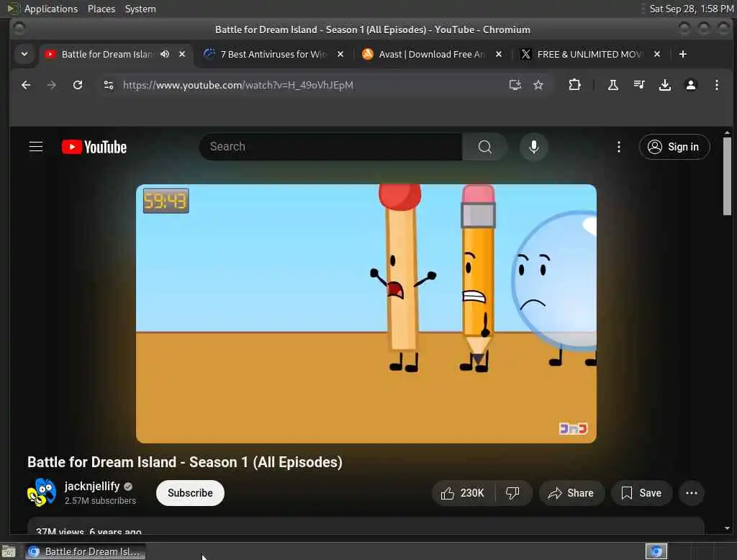Image resolution: width=737 pixels, height=560 pixels.
Task: Open media controls toolbar icon
Action: click(639, 85)
